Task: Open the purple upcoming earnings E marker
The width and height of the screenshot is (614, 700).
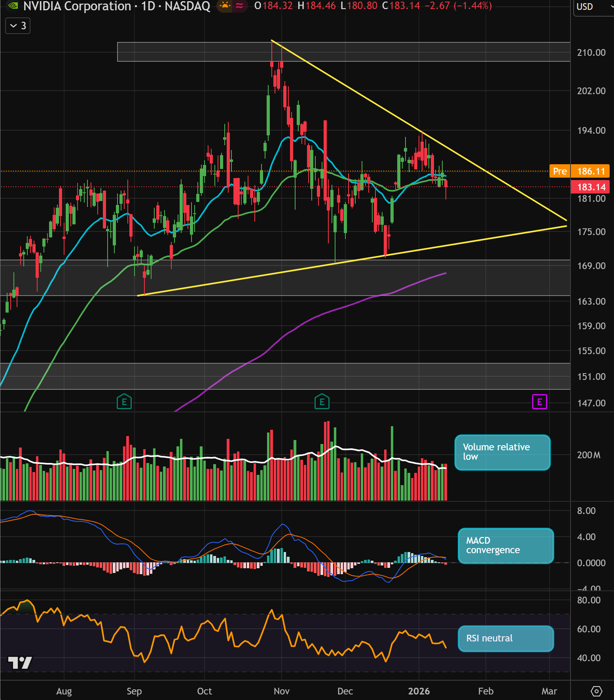Action: click(x=540, y=402)
